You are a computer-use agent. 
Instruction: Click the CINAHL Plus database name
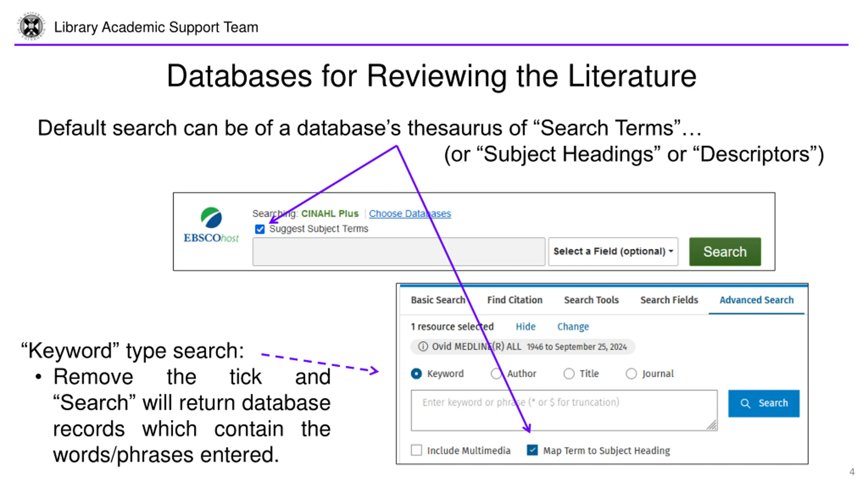click(x=330, y=213)
